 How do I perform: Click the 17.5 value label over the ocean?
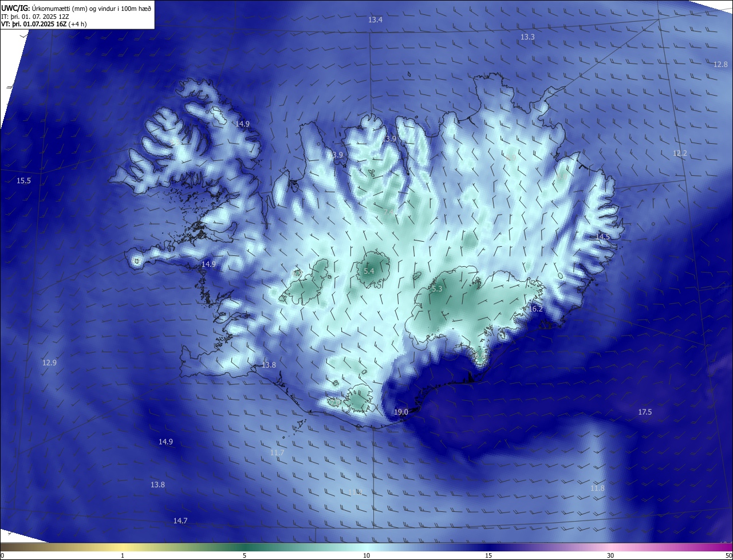[x=645, y=412]
